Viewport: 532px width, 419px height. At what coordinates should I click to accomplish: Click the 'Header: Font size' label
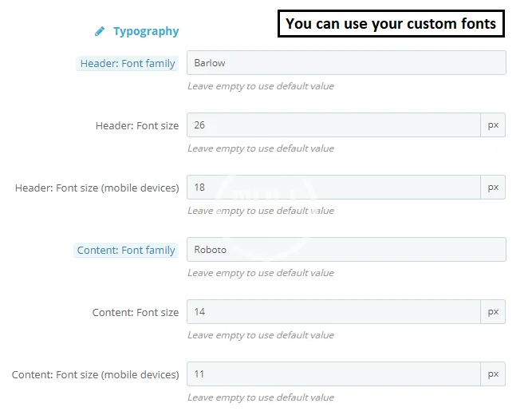click(137, 126)
